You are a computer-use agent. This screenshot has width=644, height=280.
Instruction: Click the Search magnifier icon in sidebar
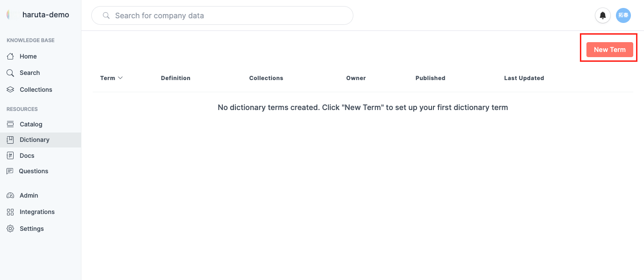[x=10, y=73]
